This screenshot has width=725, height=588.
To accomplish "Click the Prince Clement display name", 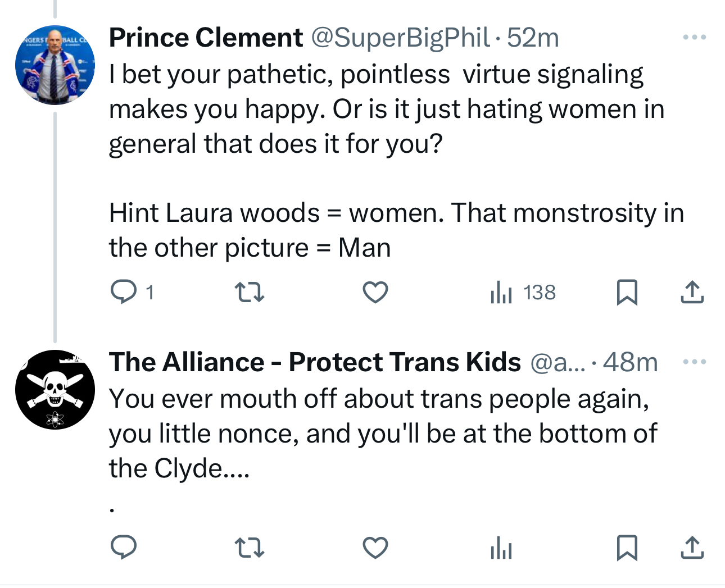I will [x=206, y=38].
